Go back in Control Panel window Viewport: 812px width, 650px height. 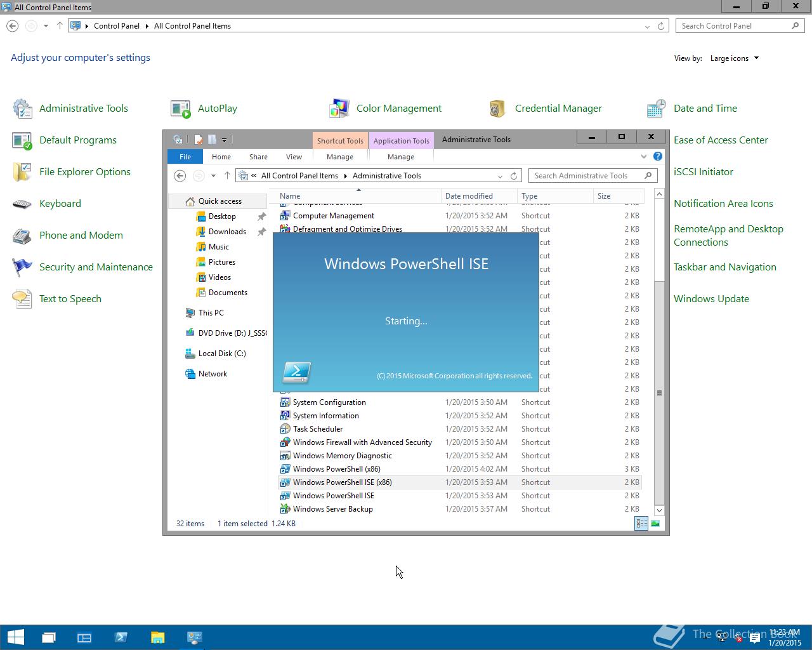point(13,26)
